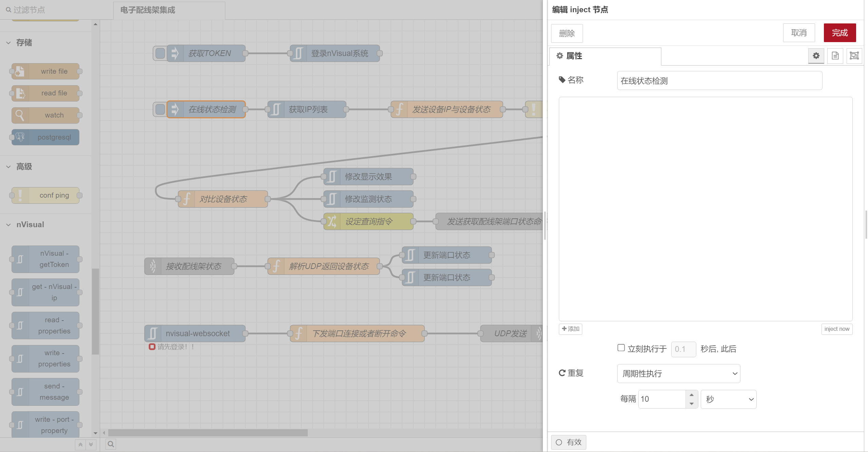The image size is (868, 452).
Task: Collapse all palette categories icon
Action: coord(80,445)
